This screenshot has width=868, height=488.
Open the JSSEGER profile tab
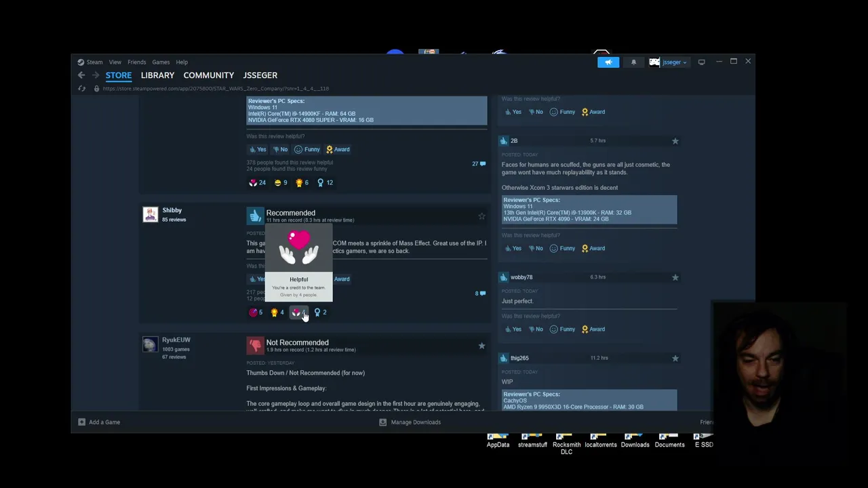260,75
